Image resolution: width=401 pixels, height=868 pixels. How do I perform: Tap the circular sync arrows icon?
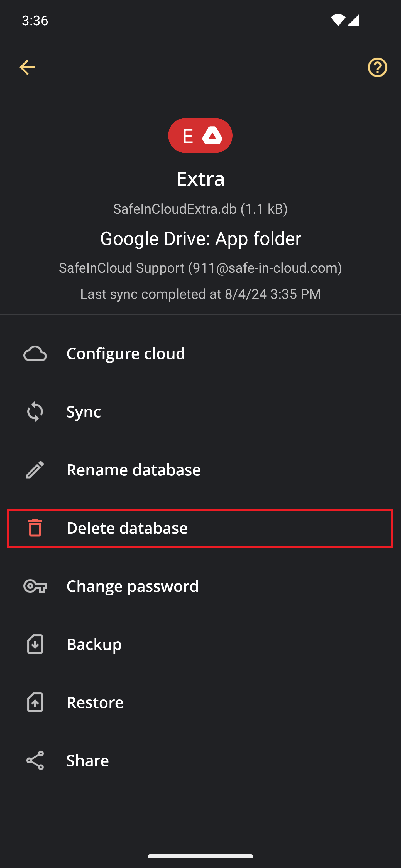[x=35, y=411]
